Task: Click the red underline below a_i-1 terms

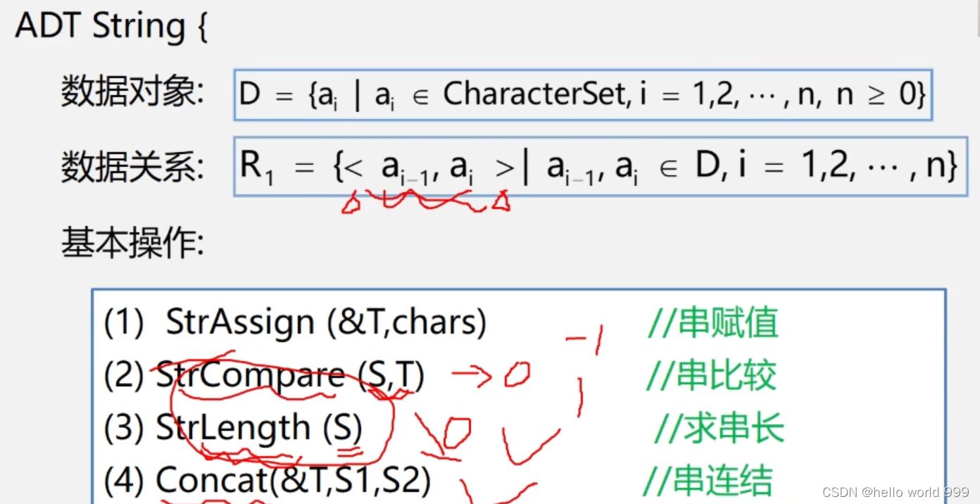Action: point(422,202)
